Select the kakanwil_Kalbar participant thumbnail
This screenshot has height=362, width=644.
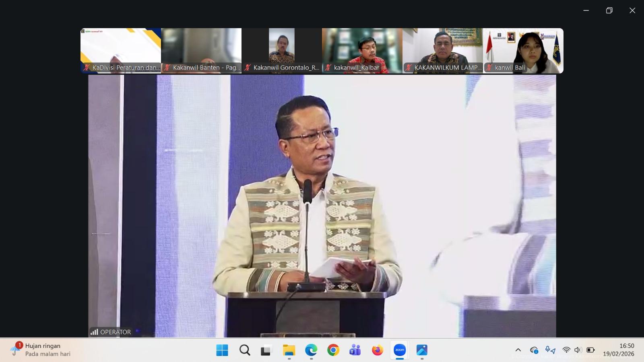362,50
